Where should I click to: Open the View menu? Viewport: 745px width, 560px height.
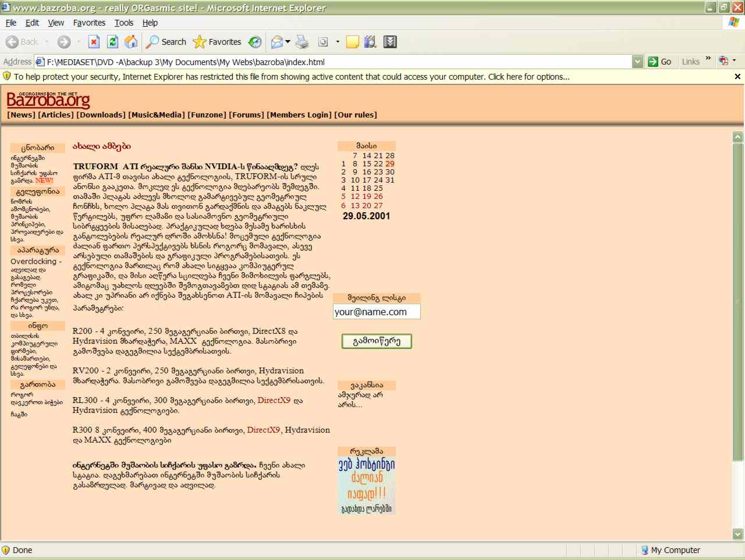tap(56, 23)
